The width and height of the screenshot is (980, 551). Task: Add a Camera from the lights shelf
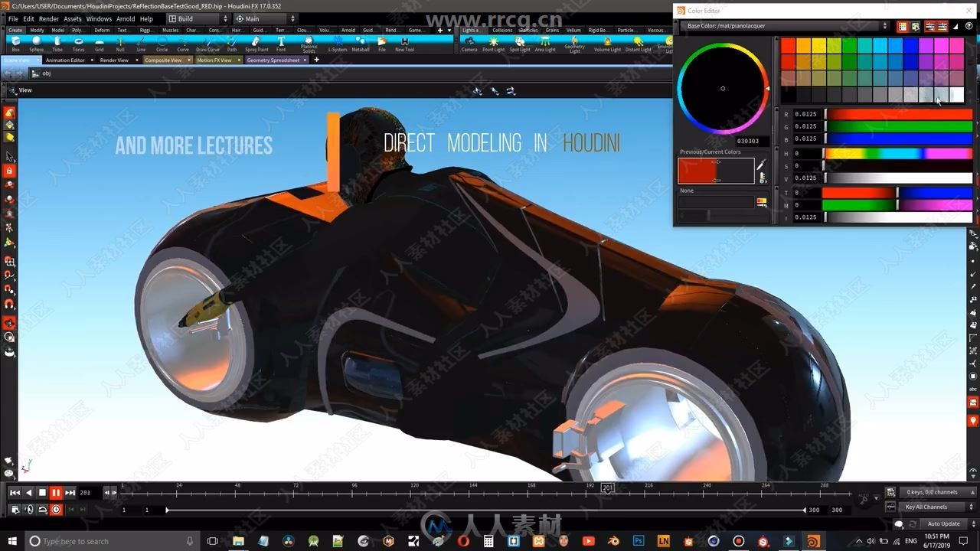pyautogui.click(x=469, y=44)
